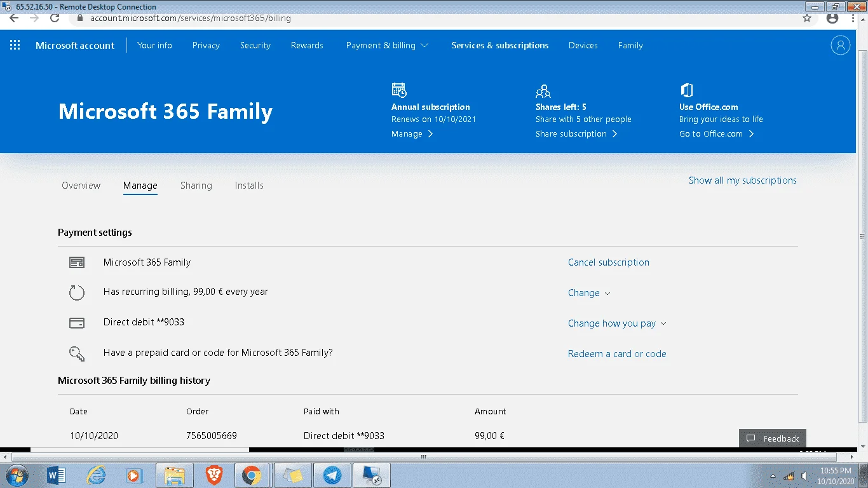Launch Brave browser from the taskbar
Screen dimensions: 868x488
214,475
